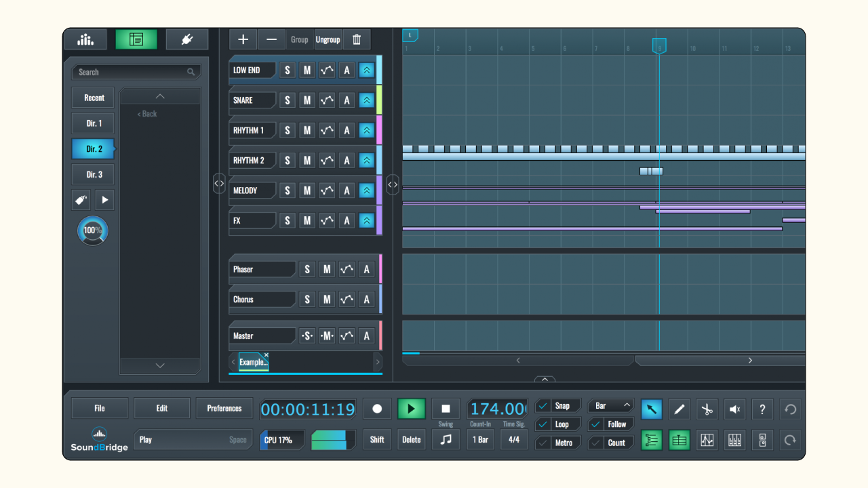Mute the RHYTHM 2 track
868x488 pixels.
point(307,161)
